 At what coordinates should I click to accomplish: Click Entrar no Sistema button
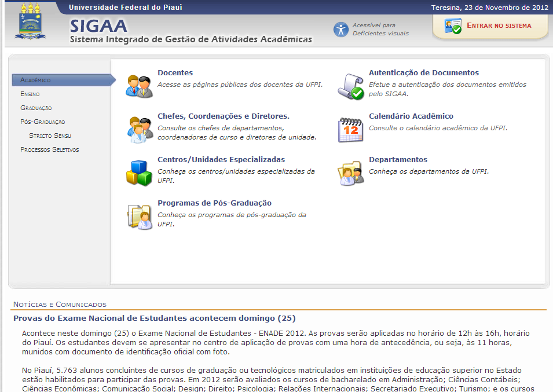click(490, 26)
